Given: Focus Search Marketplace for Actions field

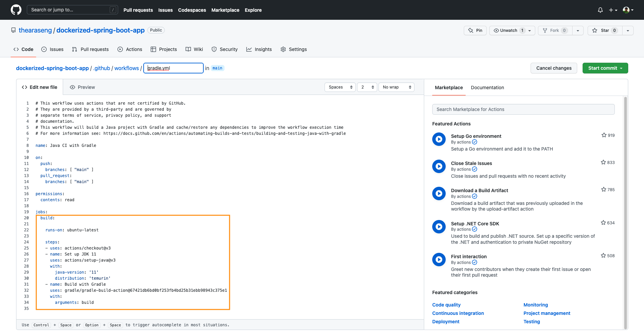Looking at the screenshot, I should (523, 109).
